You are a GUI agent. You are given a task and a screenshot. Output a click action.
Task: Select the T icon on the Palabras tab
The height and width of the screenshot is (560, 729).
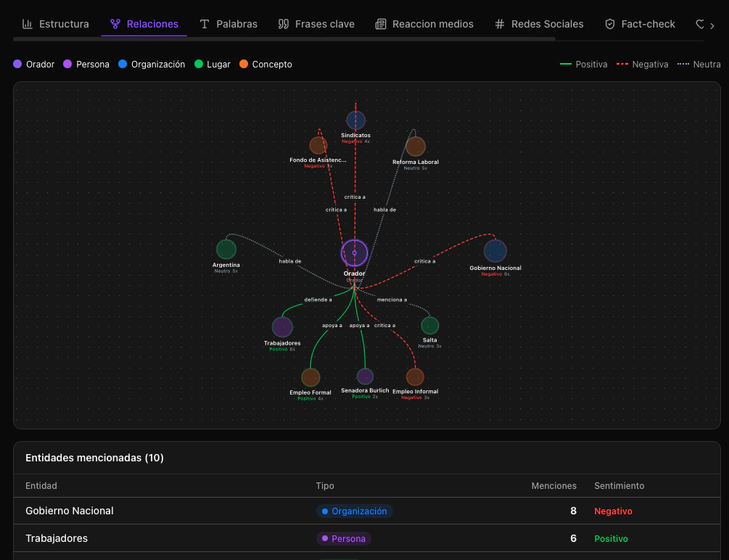(x=205, y=23)
